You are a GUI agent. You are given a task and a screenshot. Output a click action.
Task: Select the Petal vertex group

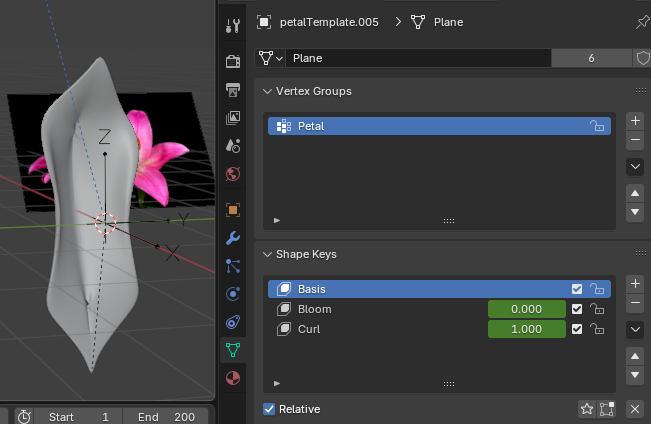(x=439, y=126)
